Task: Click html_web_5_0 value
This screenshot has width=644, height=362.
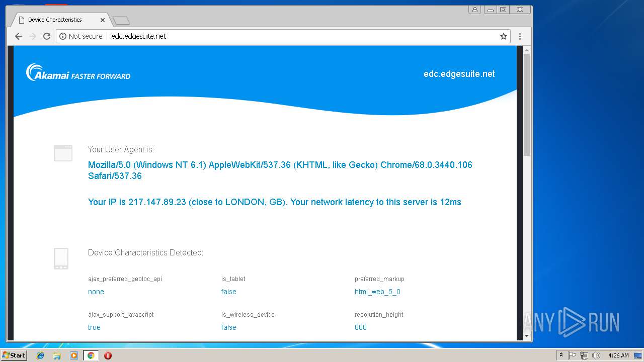Action: point(377,292)
